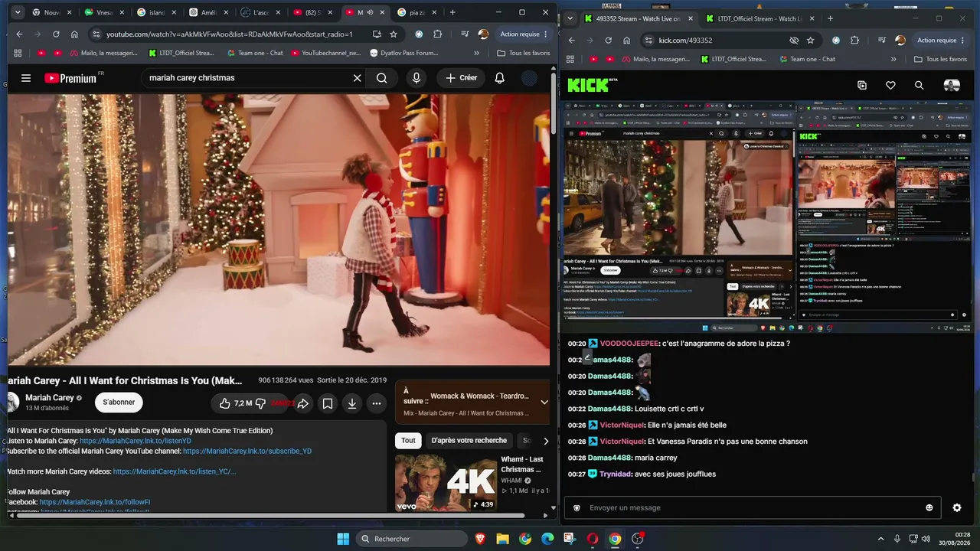Bookmark the Kick page with the star
Screen dimensions: 980x551
[811, 41]
